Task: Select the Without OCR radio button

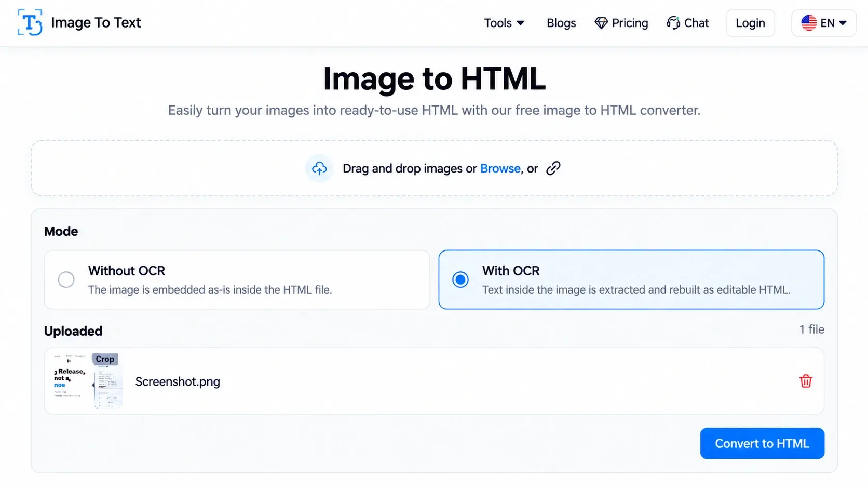Action: click(66, 280)
